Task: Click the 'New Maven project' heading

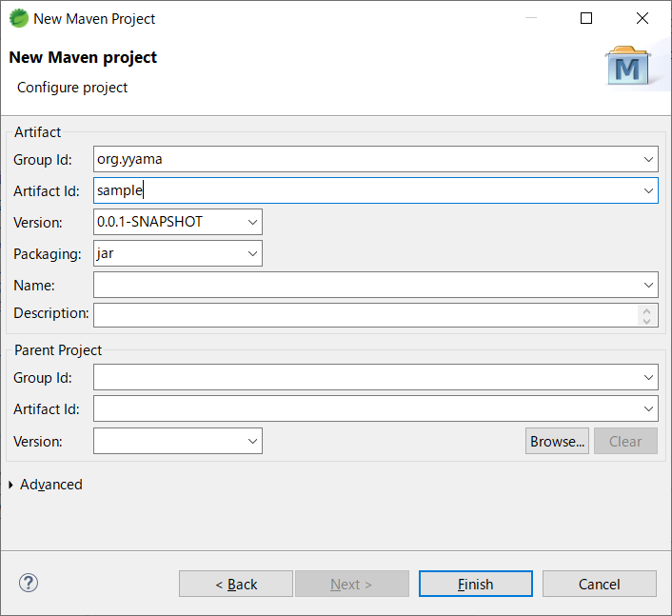Action: [83, 57]
